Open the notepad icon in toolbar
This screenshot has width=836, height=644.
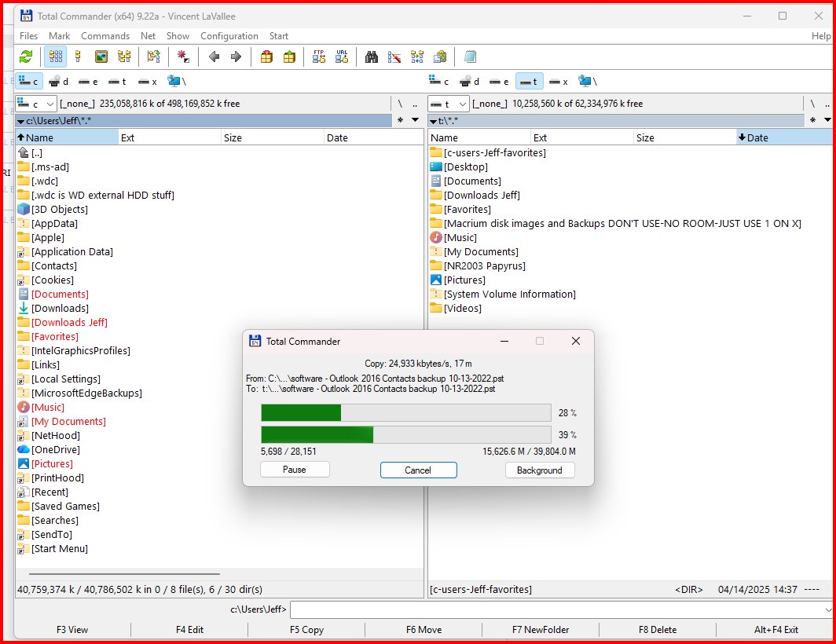click(x=470, y=57)
